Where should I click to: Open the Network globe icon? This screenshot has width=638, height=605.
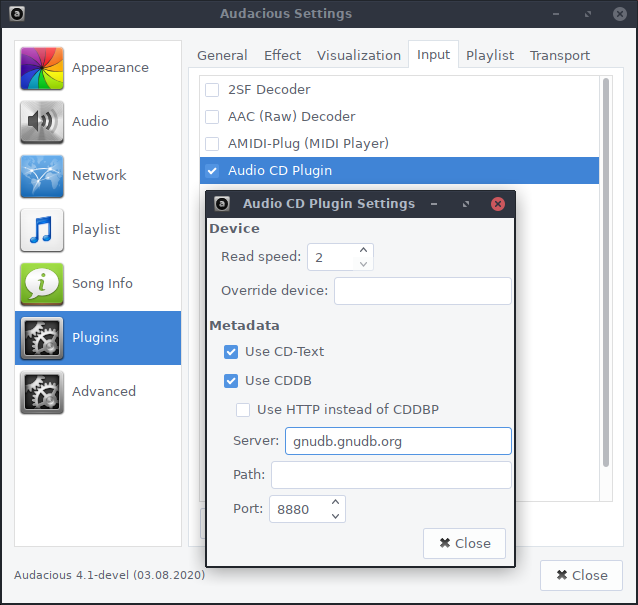click(42, 176)
